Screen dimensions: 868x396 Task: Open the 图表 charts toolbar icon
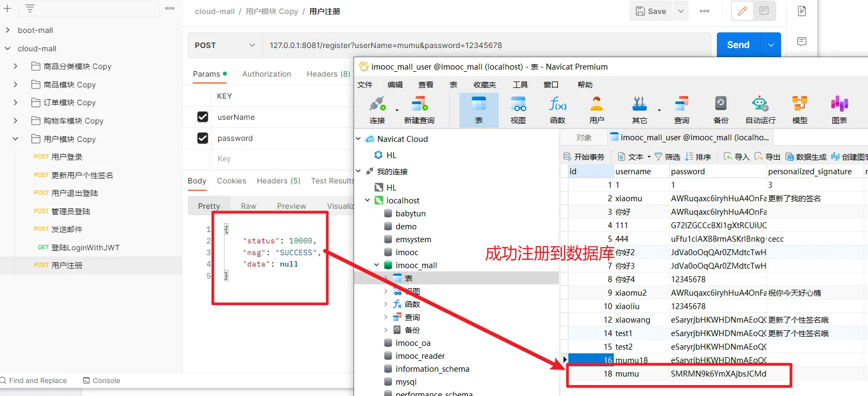tap(839, 104)
